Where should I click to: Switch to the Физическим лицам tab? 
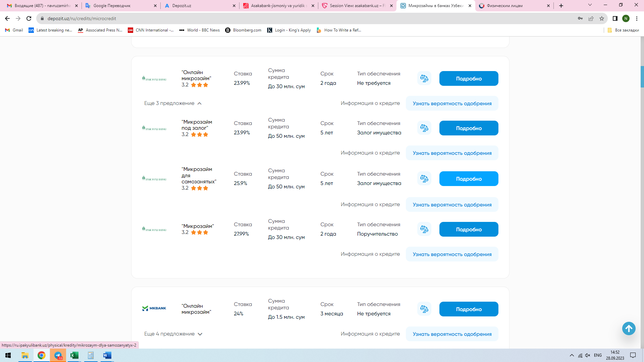[515, 6]
